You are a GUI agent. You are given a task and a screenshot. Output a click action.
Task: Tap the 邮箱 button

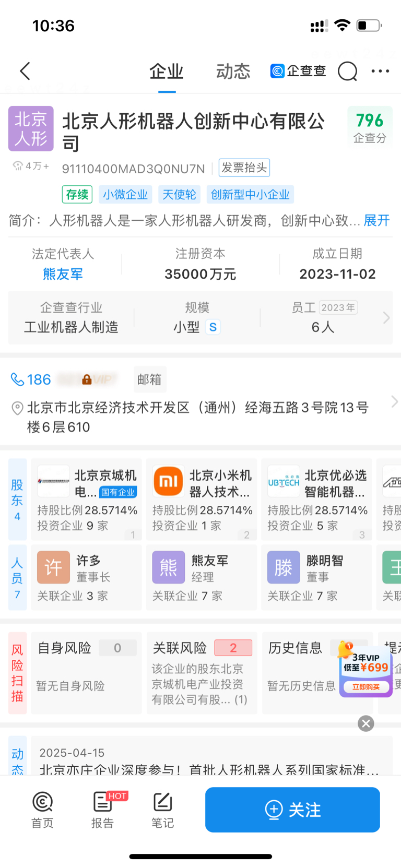pyautogui.click(x=150, y=379)
